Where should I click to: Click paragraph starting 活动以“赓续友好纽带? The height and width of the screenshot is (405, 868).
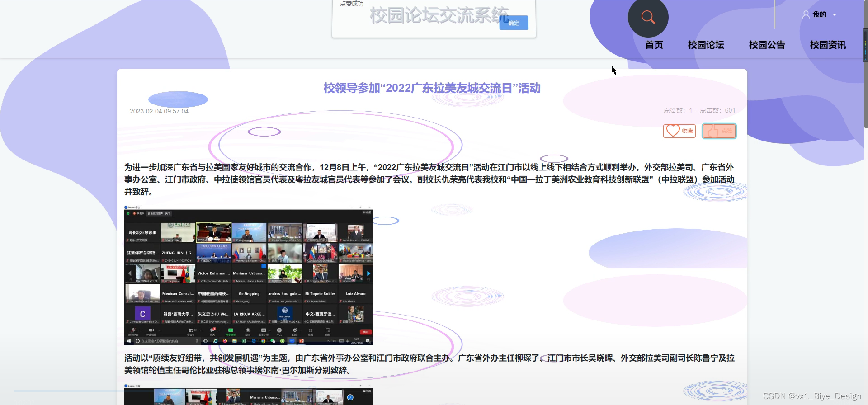coord(429,364)
